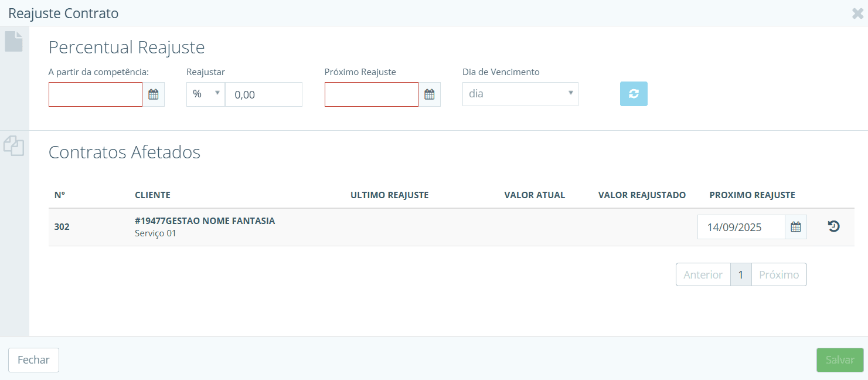868x380 pixels.
Task: Focus the Próximo Reajuste empty date input
Action: (372, 94)
